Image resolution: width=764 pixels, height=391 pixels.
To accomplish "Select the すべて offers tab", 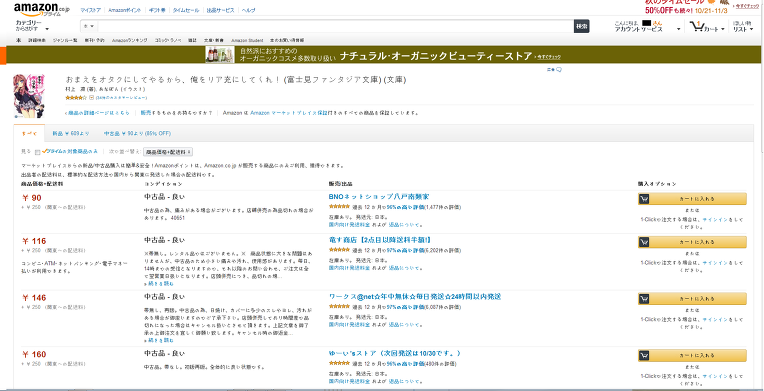I will (x=29, y=133).
